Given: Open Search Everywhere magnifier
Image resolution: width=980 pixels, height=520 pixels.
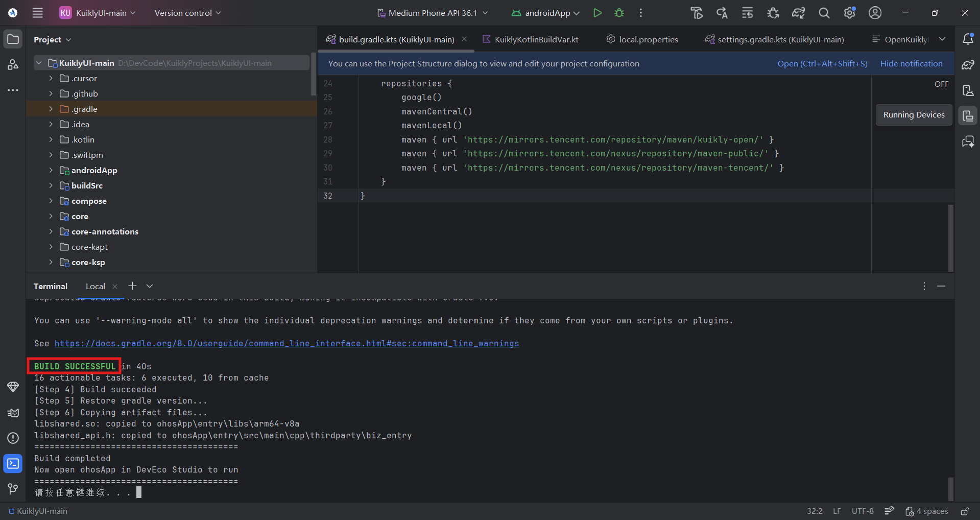Looking at the screenshot, I should (824, 13).
